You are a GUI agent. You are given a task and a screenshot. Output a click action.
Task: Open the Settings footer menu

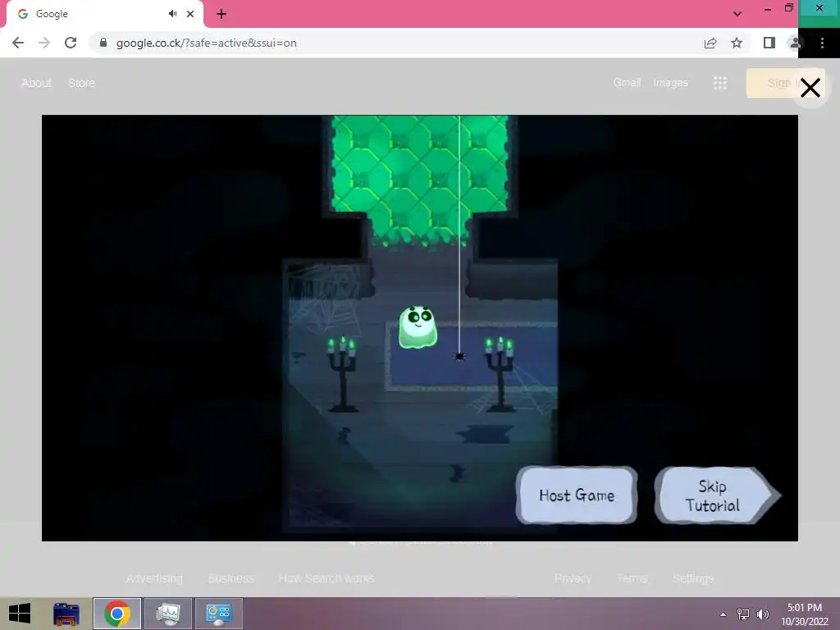click(692, 578)
